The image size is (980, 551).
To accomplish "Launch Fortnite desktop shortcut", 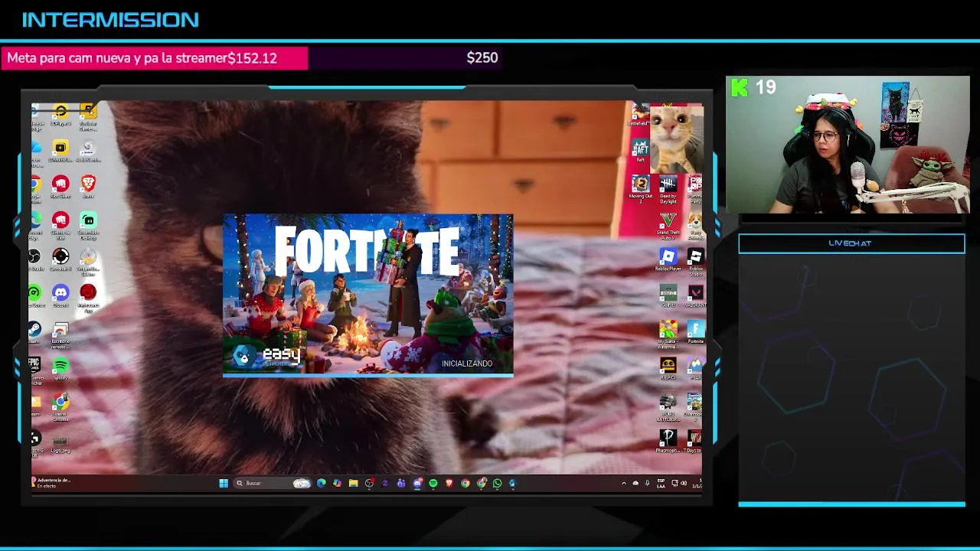I will (x=695, y=332).
